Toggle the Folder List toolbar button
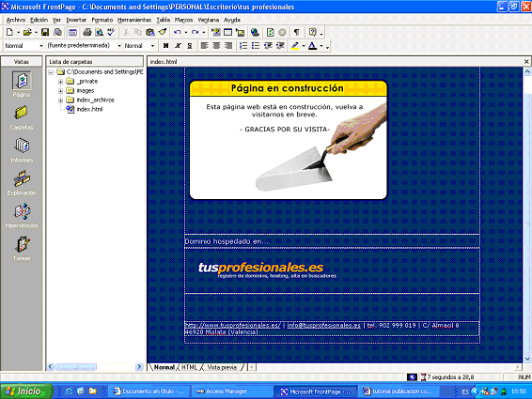 72,32
